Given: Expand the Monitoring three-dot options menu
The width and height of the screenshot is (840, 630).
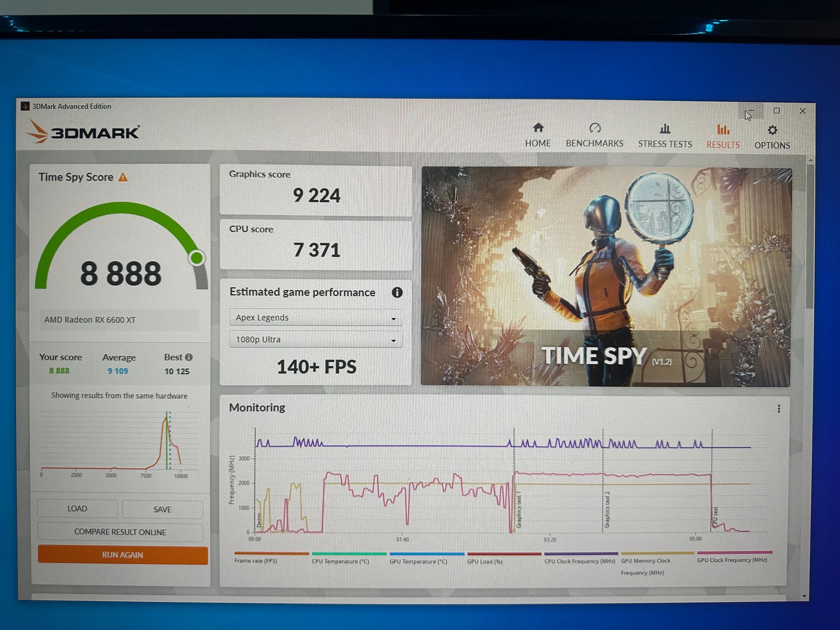Looking at the screenshot, I should tap(778, 409).
